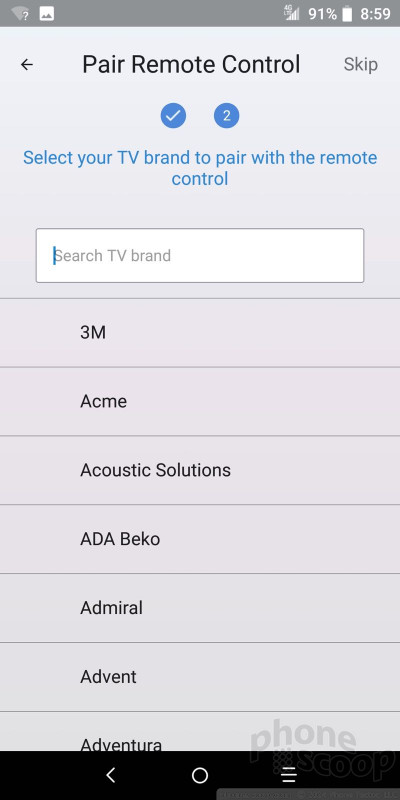The image size is (400, 800).
Task: Select ADA Beko from the list
Action: 200,539
